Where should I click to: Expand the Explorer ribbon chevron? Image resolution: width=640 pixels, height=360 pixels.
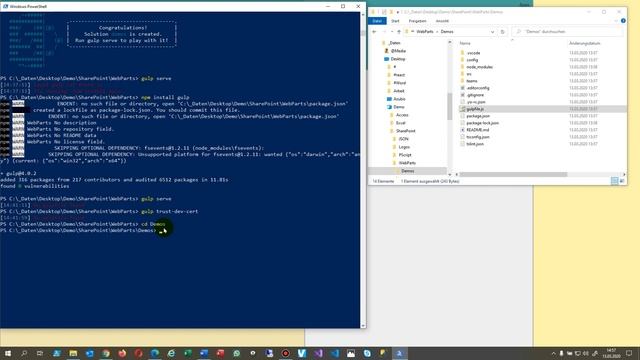pyautogui.click(x=616, y=21)
